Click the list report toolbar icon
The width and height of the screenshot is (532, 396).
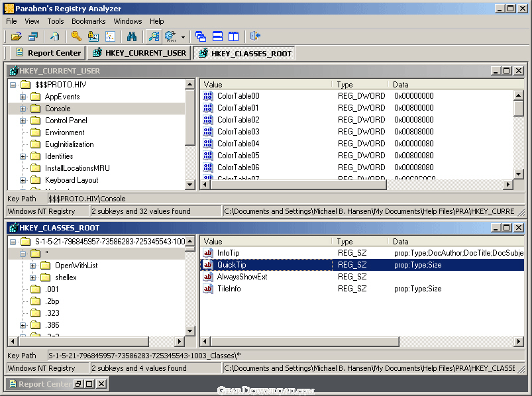110,36
